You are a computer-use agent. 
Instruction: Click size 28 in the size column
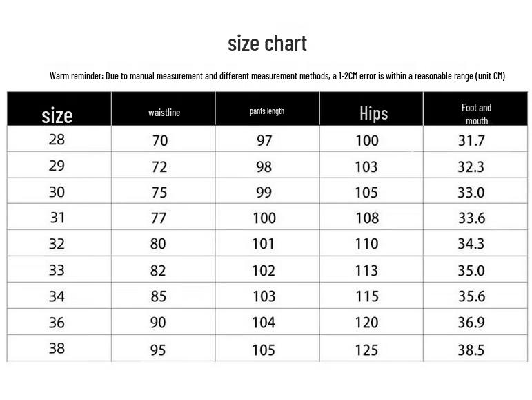(57, 140)
